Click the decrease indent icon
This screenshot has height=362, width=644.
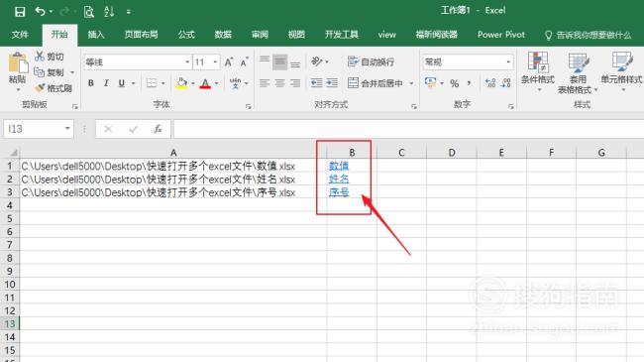316,83
